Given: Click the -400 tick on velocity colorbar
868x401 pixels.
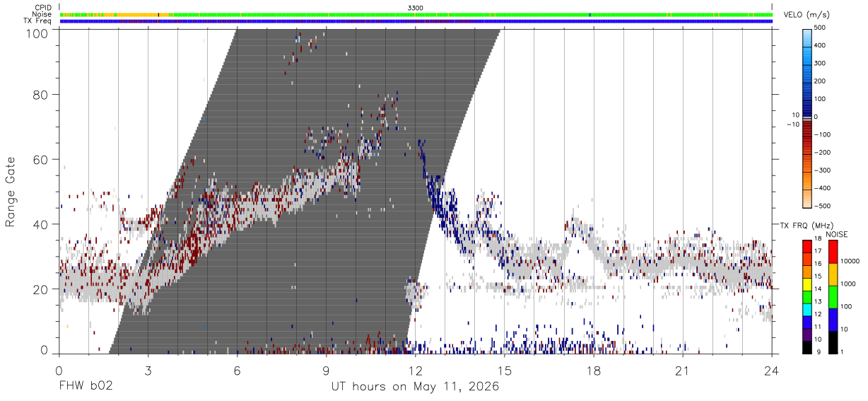Looking at the screenshot, I should coord(821,188).
